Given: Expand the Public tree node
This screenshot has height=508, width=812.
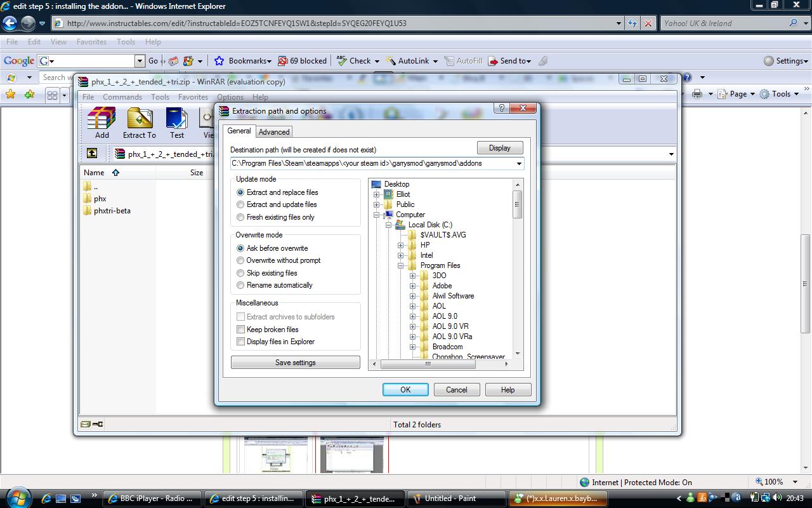Looking at the screenshot, I should tap(376, 204).
